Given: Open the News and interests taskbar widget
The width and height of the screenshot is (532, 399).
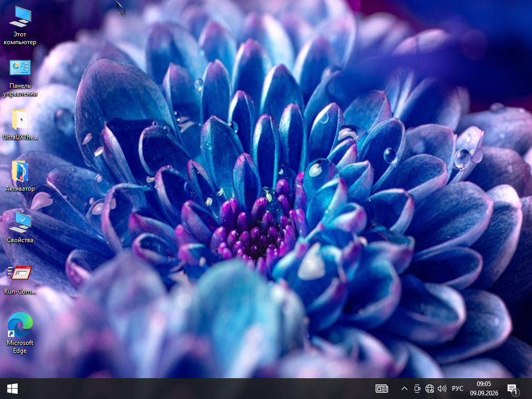Looking at the screenshot, I should point(382,389).
